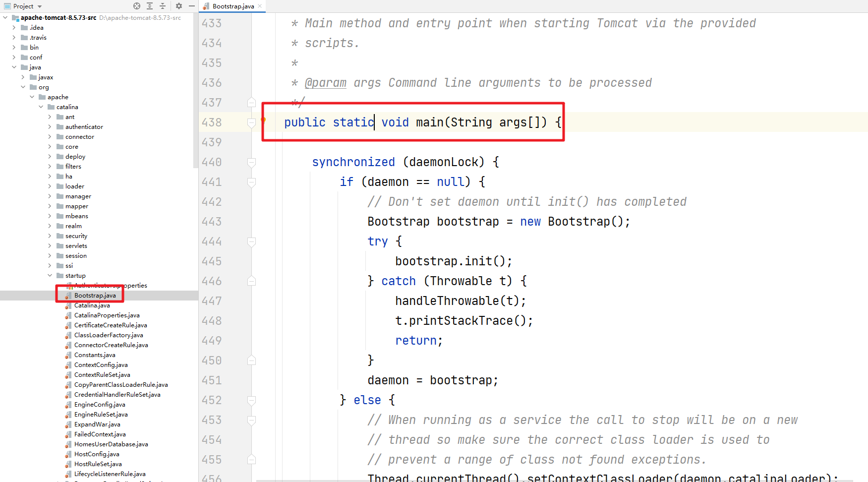The image size is (868, 482).
Task: Expand the .travis folder
Action: (14, 37)
